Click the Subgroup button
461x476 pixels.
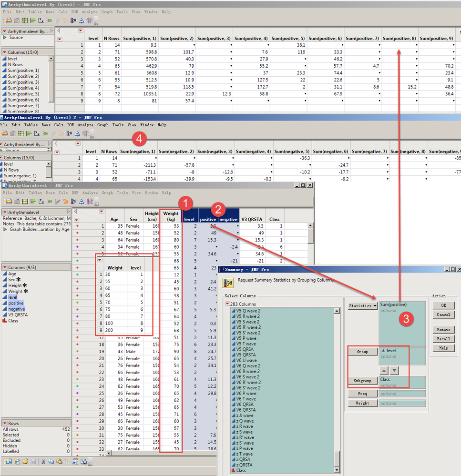(362, 381)
